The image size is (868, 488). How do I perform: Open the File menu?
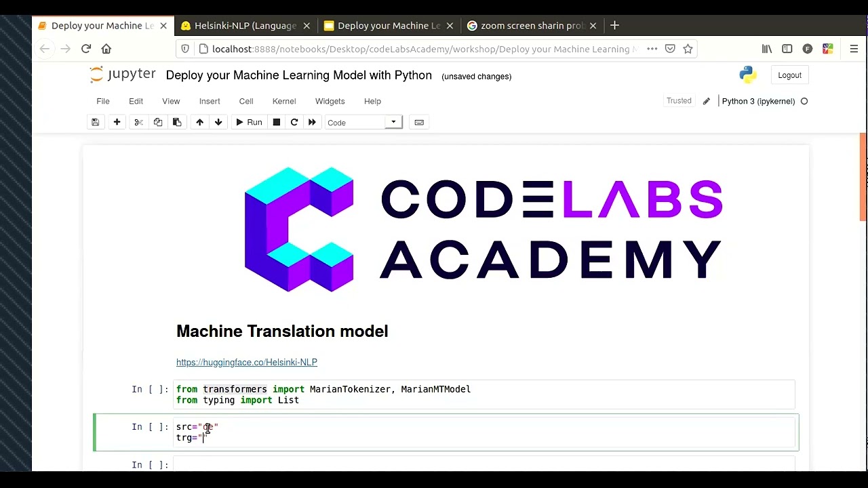pos(102,101)
